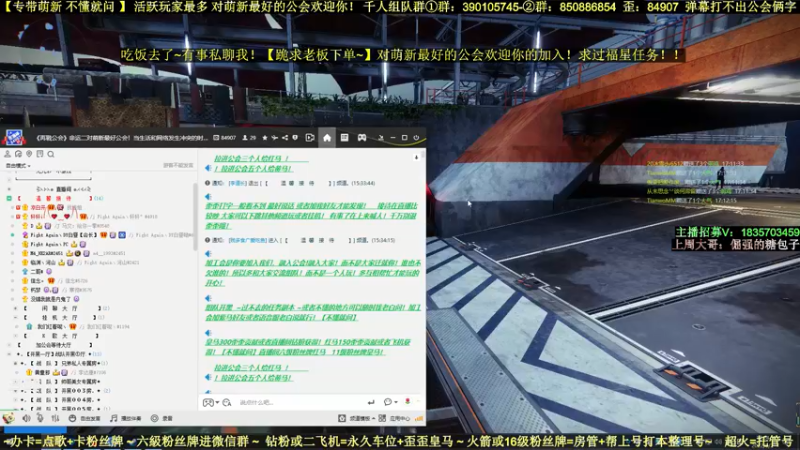Mute speaker using the volume icon

point(26,418)
